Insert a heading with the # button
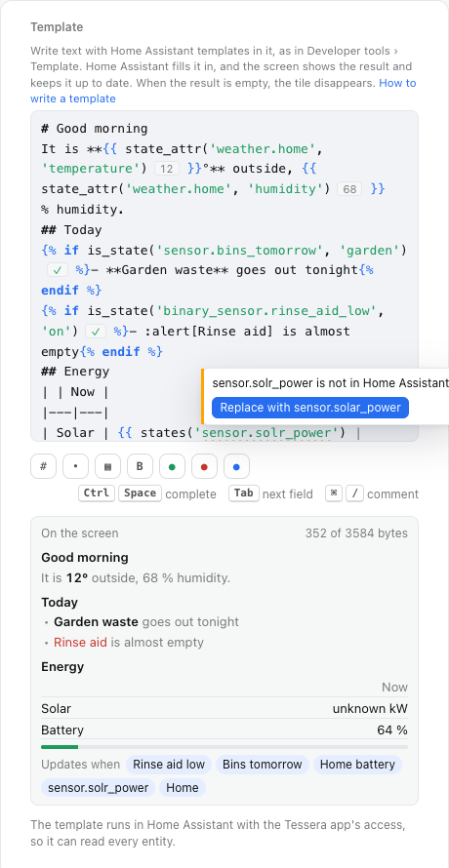This screenshot has width=449, height=868. [x=43, y=466]
